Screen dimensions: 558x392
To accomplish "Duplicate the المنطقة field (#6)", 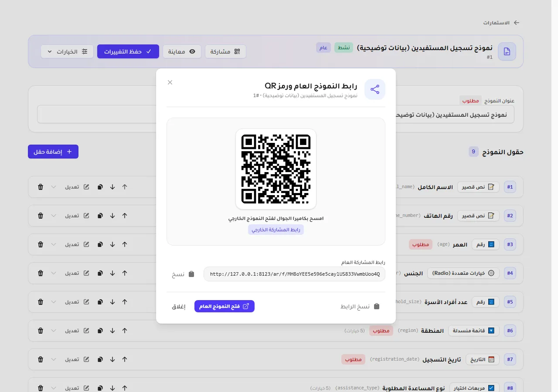I will pos(100,331).
